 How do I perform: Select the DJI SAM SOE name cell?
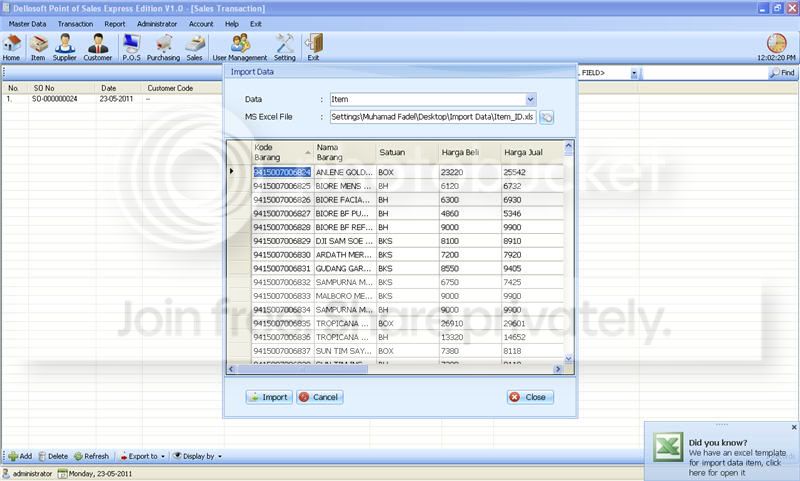click(345, 241)
